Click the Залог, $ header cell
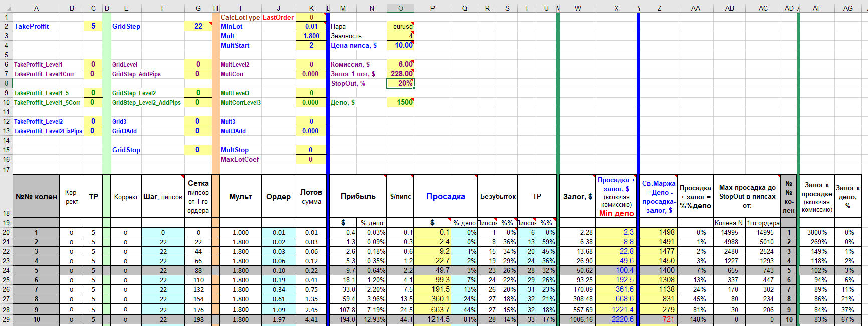 click(x=577, y=196)
